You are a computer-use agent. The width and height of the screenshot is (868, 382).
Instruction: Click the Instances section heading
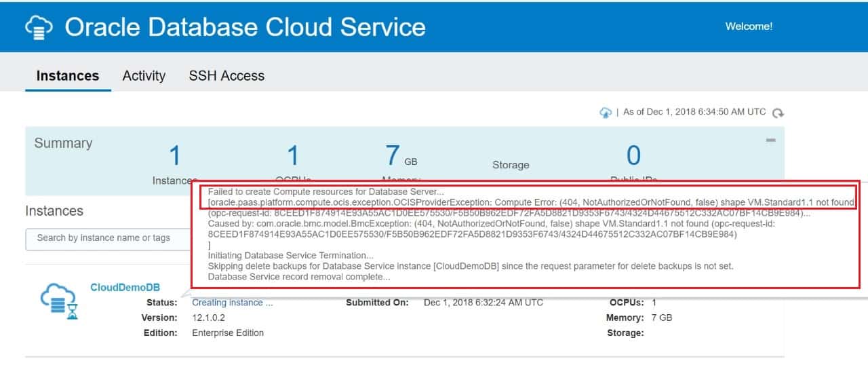tap(54, 211)
